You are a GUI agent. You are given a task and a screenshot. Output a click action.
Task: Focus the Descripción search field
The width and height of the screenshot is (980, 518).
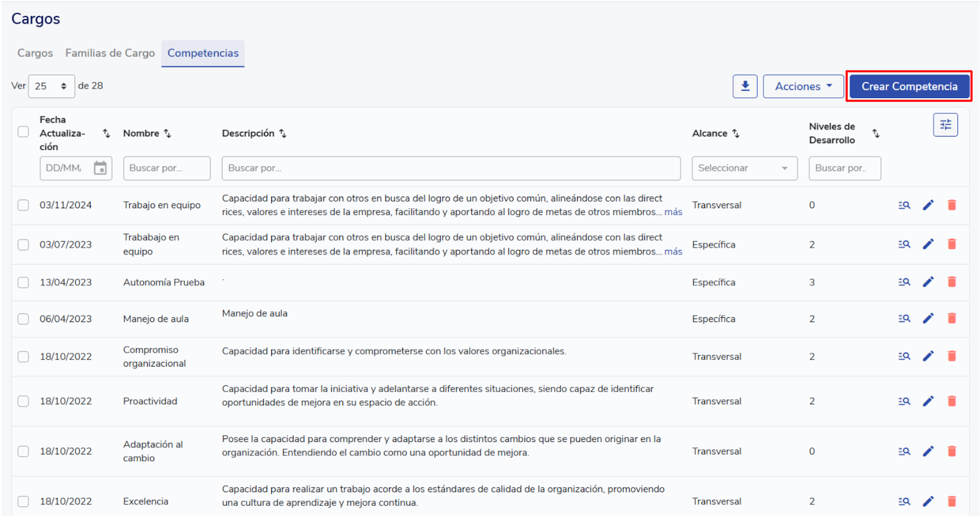click(451, 168)
